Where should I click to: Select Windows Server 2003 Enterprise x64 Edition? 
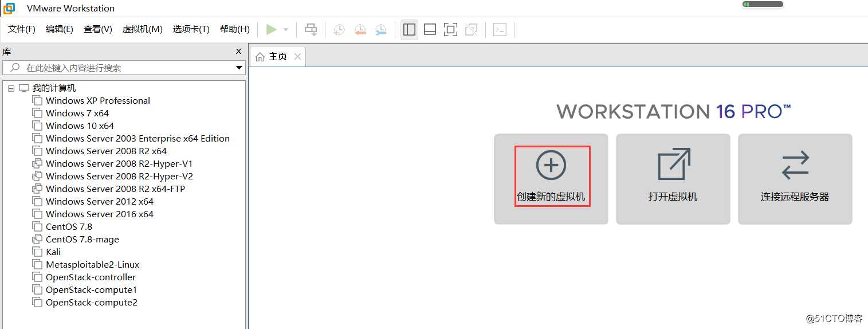coord(138,139)
